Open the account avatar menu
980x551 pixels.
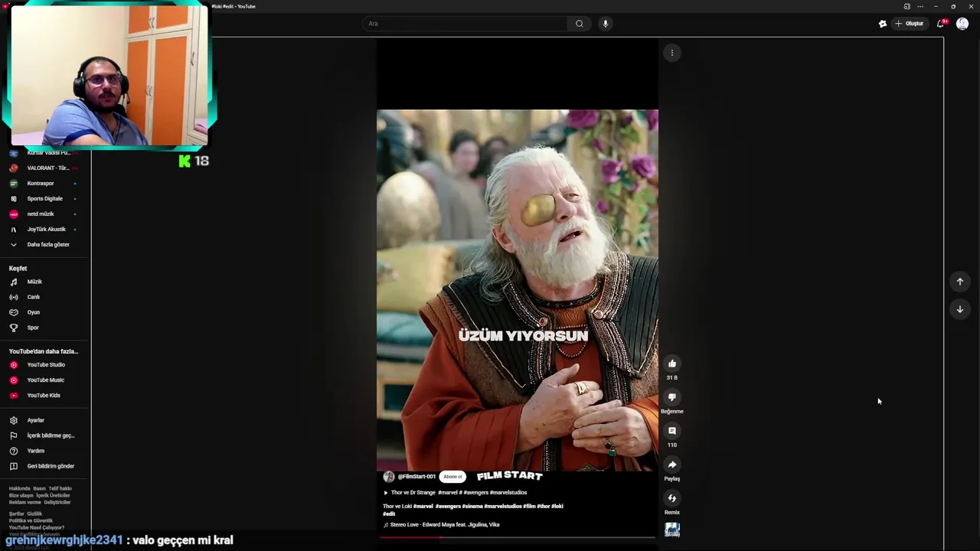tap(962, 24)
